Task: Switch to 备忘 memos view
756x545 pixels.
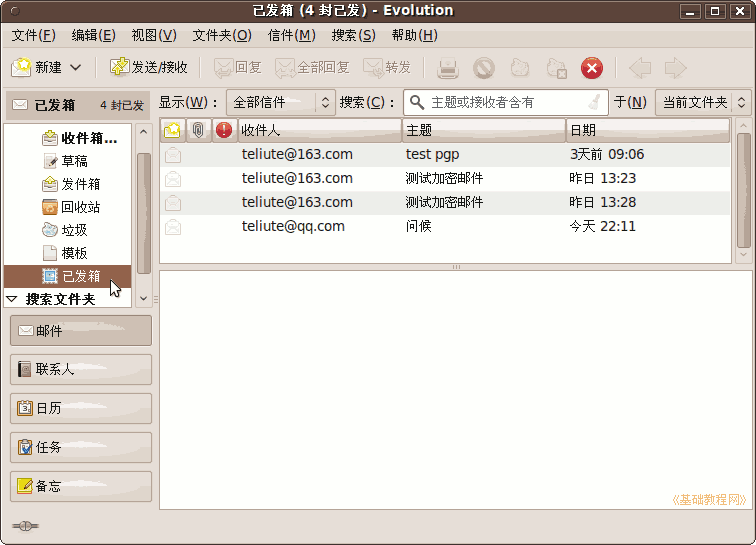Action: (81, 486)
